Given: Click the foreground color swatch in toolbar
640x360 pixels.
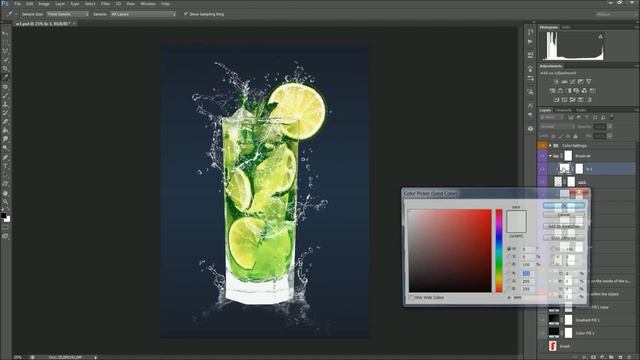Looking at the screenshot, I should point(4,216).
